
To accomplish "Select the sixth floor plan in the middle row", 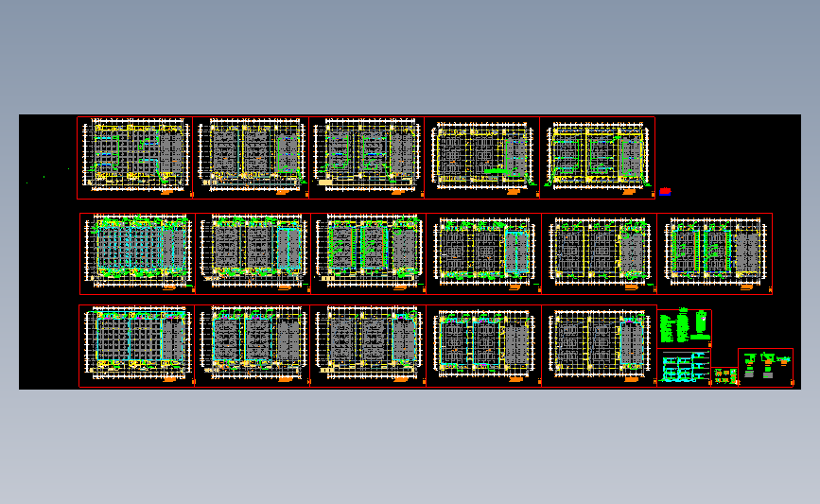I will coord(715,253).
